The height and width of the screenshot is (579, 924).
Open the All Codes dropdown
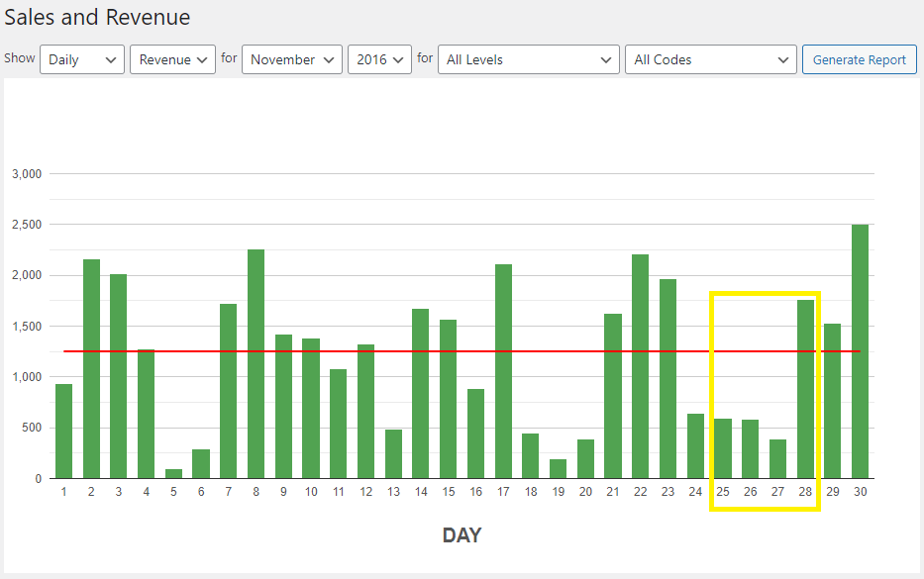(710, 59)
